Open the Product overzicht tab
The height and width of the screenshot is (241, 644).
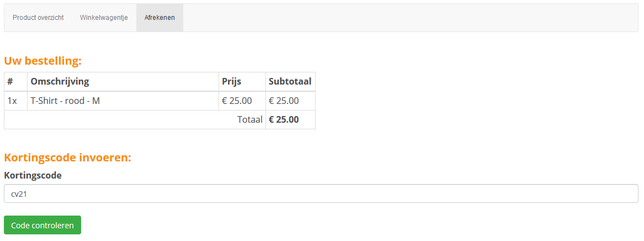click(38, 18)
